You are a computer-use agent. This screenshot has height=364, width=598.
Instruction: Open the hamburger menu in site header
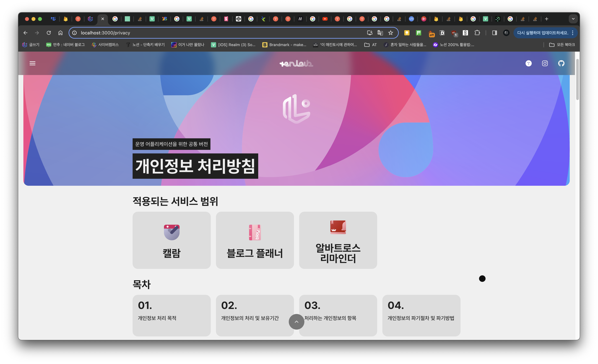(32, 63)
